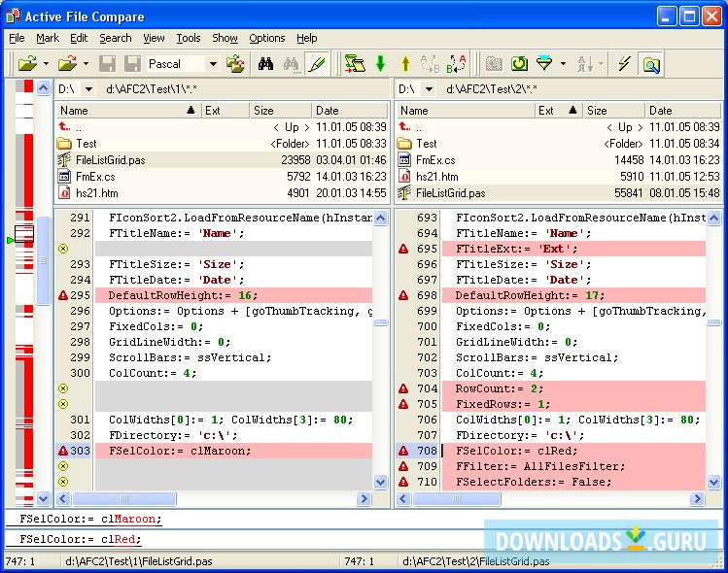The height and width of the screenshot is (573, 728).
Task: Sort left file list by Date column
Action: click(x=349, y=111)
